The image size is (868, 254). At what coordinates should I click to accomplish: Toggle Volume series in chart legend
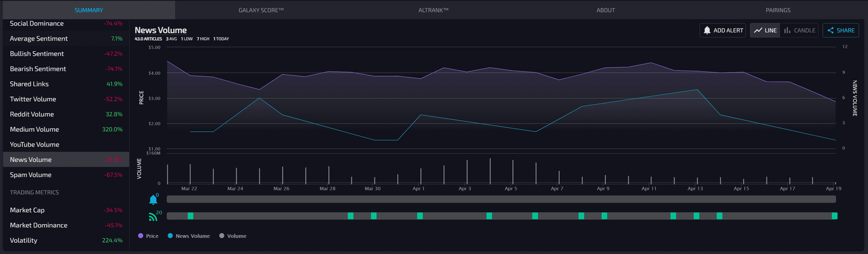233,236
